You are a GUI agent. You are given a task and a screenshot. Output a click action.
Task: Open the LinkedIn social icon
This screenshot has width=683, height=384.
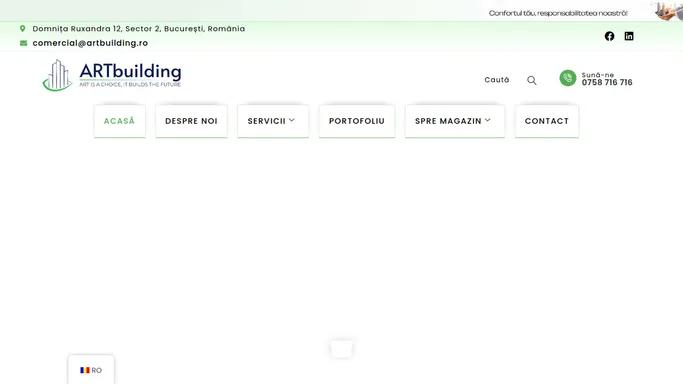pos(629,36)
